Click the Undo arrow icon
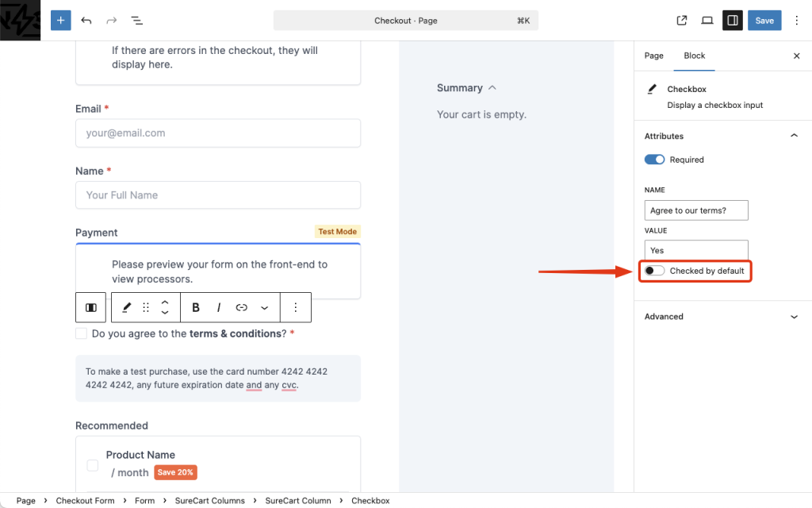 pyautogui.click(x=86, y=20)
